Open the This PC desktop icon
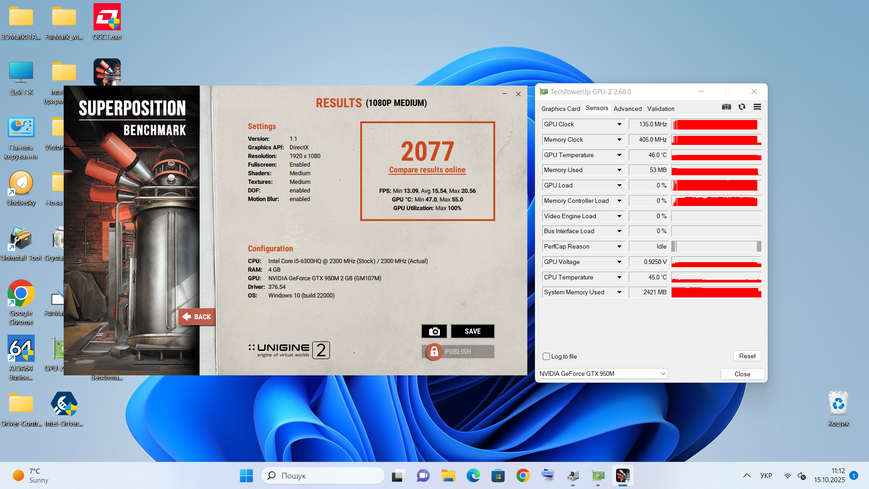The width and height of the screenshot is (869, 489). (x=21, y=78)
